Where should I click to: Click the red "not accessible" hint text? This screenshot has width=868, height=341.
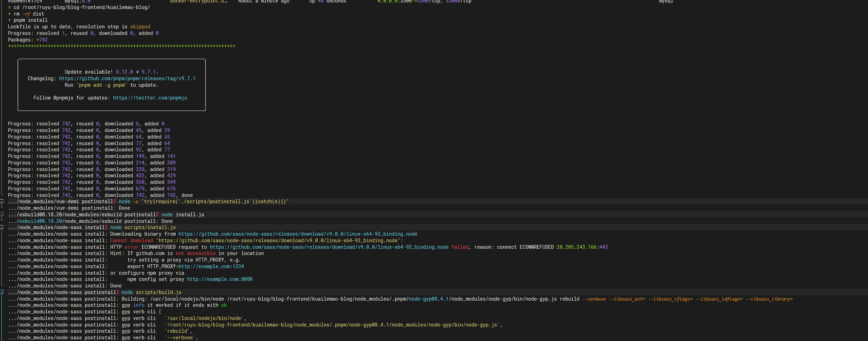click(196, 253)
